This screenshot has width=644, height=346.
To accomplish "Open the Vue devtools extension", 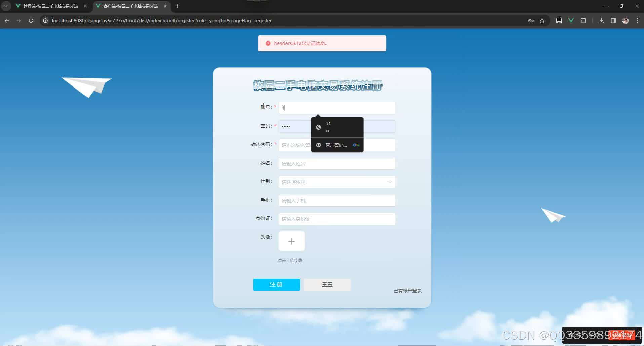I will click(x=571, y=21).
